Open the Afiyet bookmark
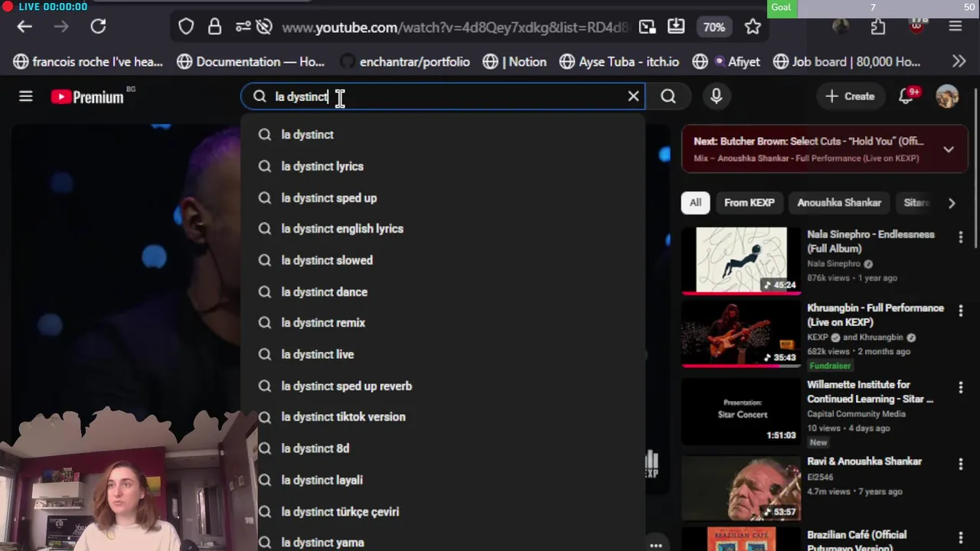 pyautogui.click(x=726, y=62)
